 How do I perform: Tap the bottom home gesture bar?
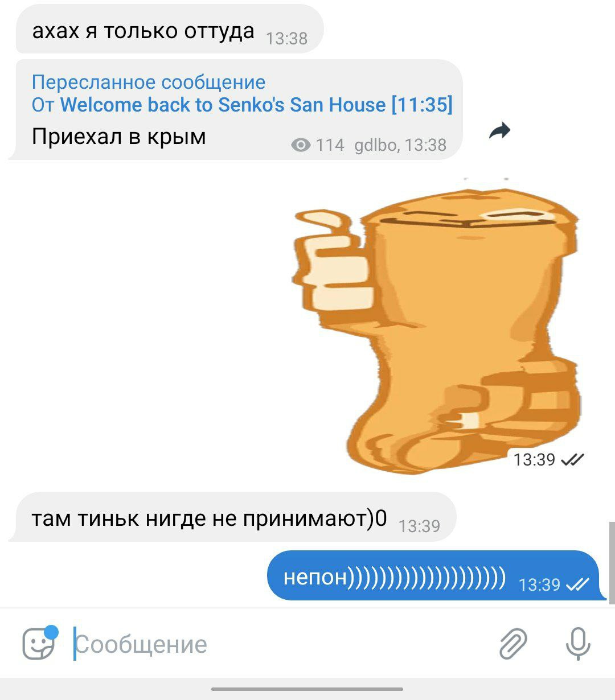tap(307, 689)
